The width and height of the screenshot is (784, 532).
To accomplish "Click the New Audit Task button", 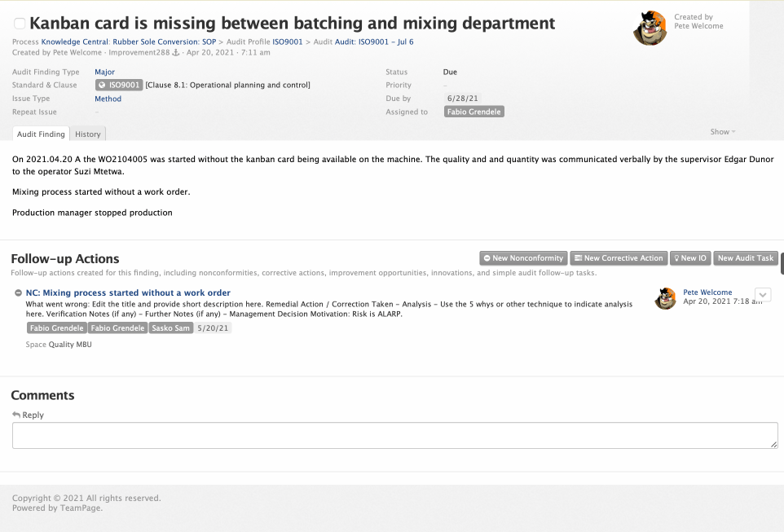I will pos(745,258).
